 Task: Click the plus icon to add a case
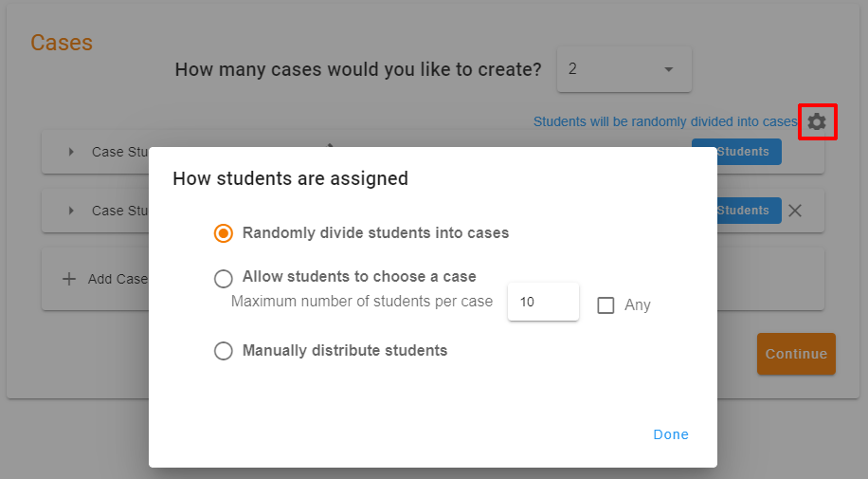coord(69,279)
